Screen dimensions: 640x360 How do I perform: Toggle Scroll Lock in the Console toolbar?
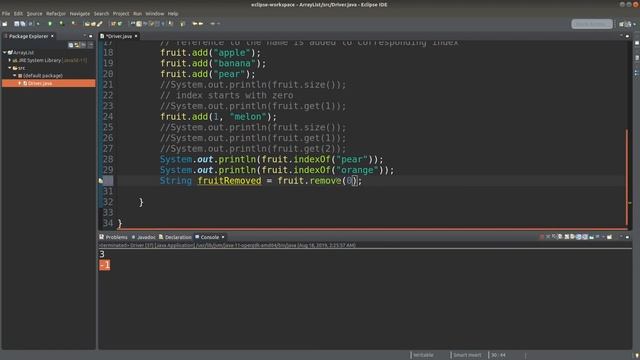pyautogui.click(x=567, y=237)
